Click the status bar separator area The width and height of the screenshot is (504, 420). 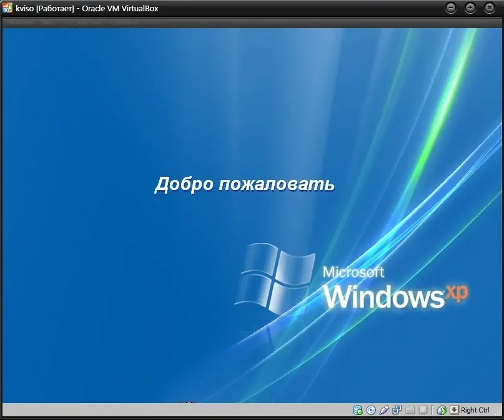pyautogui.click(x=432, y=410)
